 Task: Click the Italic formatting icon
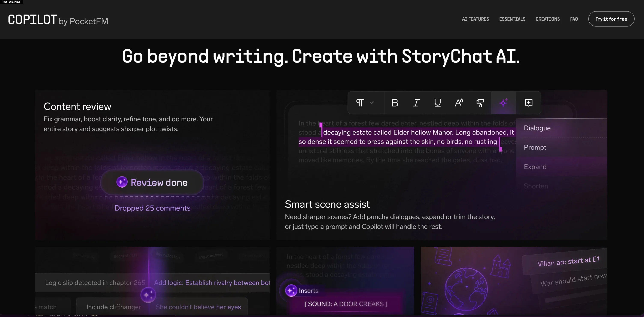click(x=416, y=103)
